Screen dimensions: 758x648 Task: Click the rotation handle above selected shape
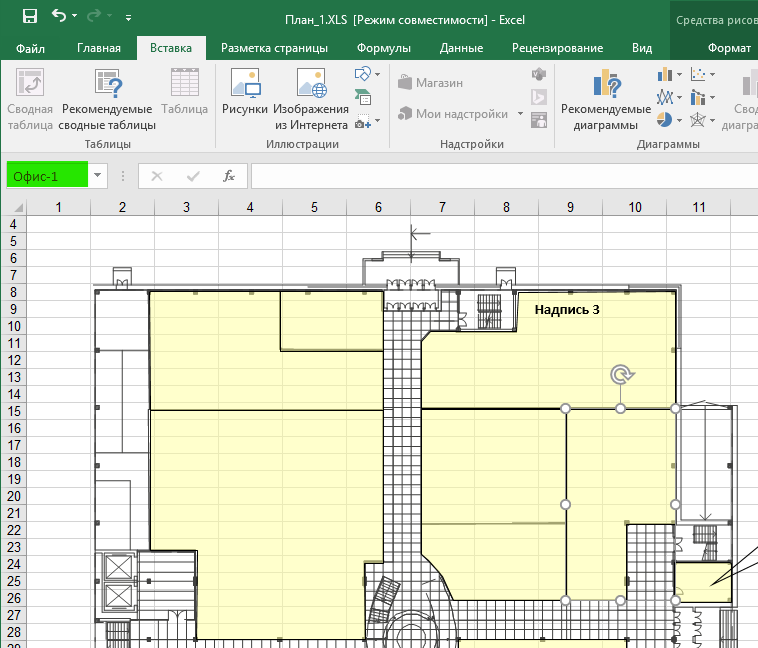[x=621, y=375]
